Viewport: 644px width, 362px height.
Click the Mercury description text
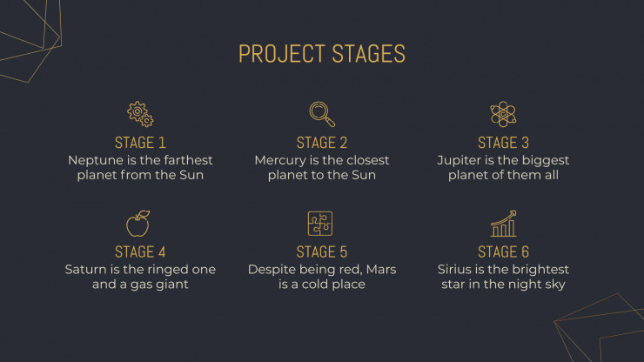coord(322,168)
